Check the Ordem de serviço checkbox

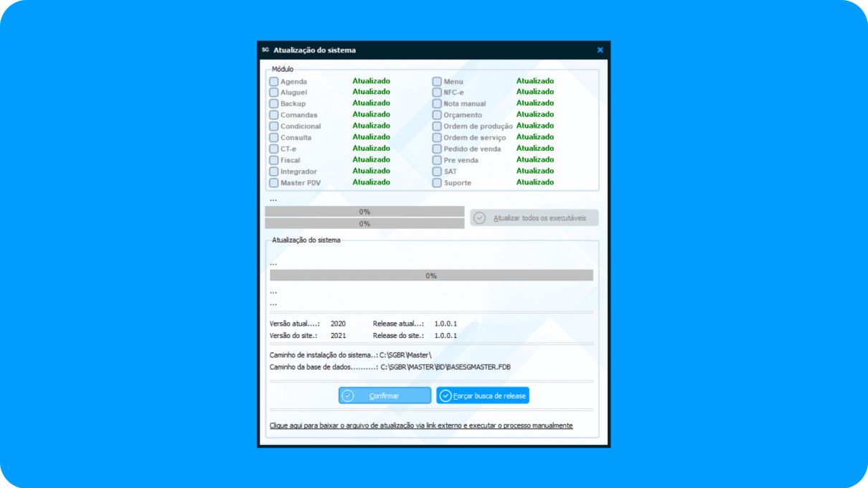click(437, 138)
